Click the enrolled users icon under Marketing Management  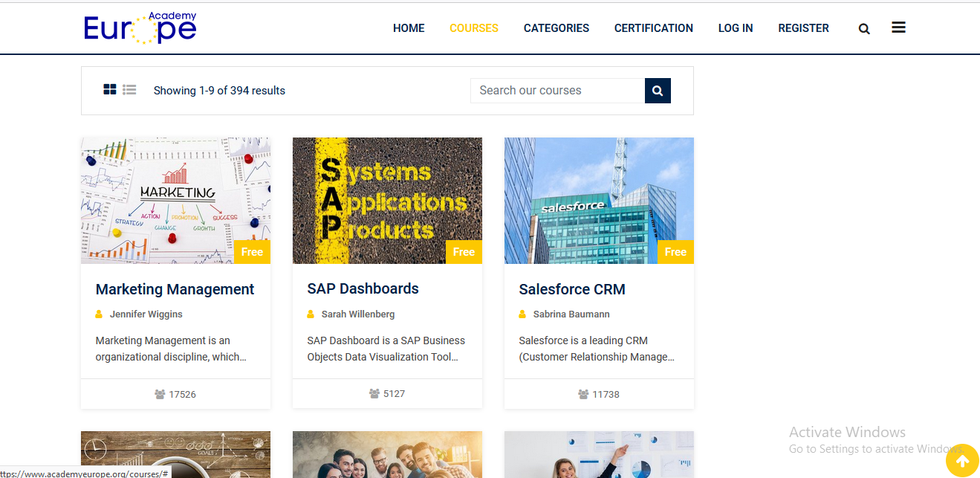click(x=160, y=394)
